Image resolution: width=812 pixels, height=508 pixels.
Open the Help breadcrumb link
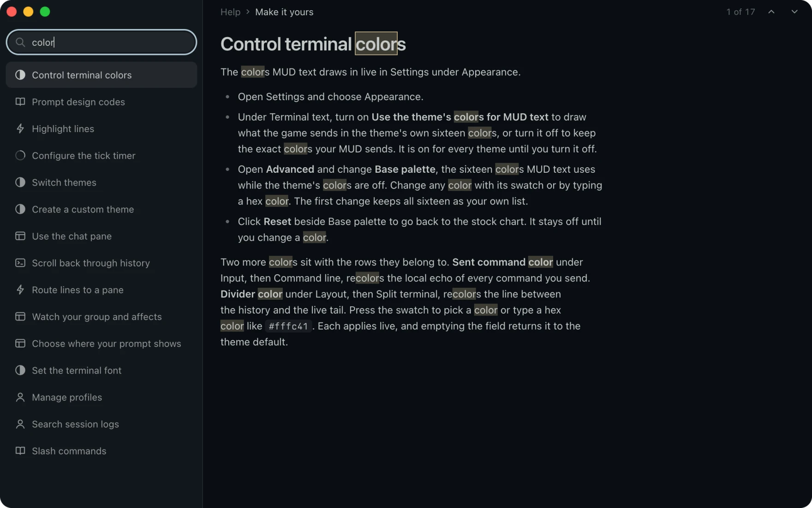click(x=230, y=12)
